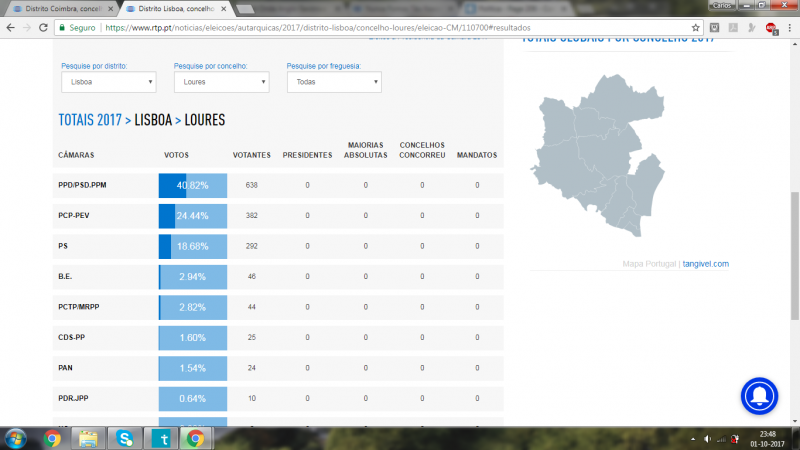Open Skype from the taskbar
The height and width of the screenshot is (450, 800).
click(124, 439)
